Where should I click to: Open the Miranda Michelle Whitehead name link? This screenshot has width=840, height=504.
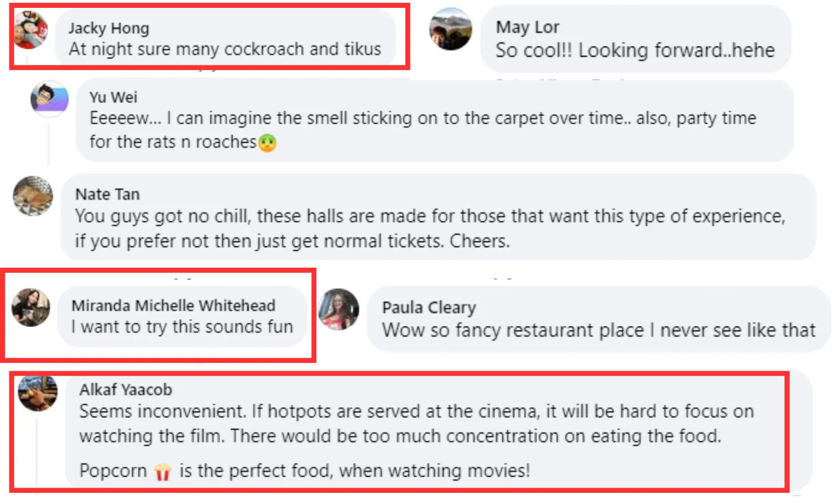point(173,306)
